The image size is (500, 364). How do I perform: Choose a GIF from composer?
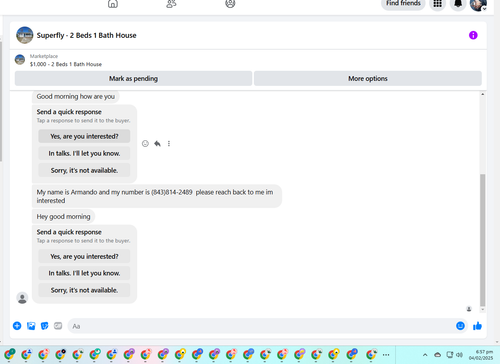tap(58, 326)
